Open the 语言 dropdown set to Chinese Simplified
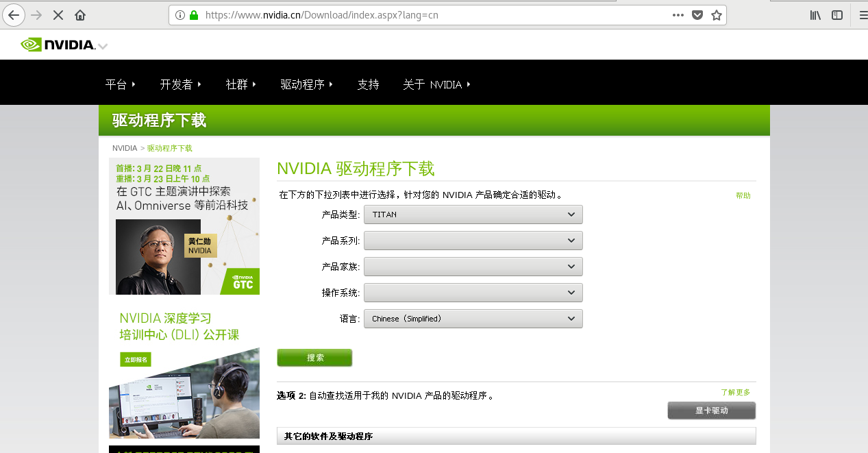The height and width of the screenshot is (453, 868). pyautogui.click(x=473, y=318)
